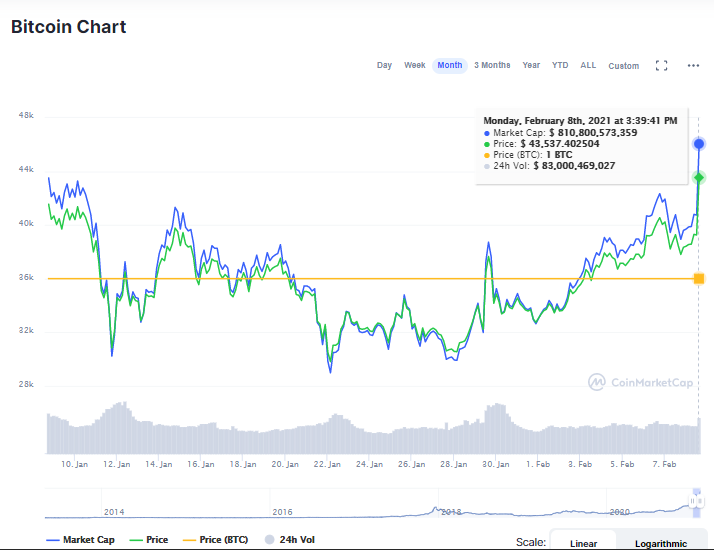Click the tooltip date 'Monday, February 8th, 2021'
Viewport: 714px width, 550px height.
pyautogui.click(x=547, y=121)
